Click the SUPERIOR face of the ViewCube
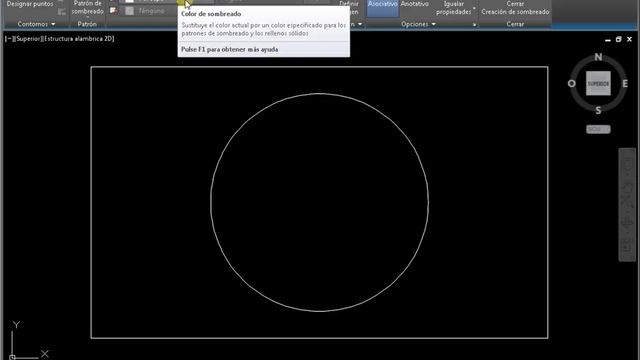This screenshot has width=640, height=360. click(598, 84)
